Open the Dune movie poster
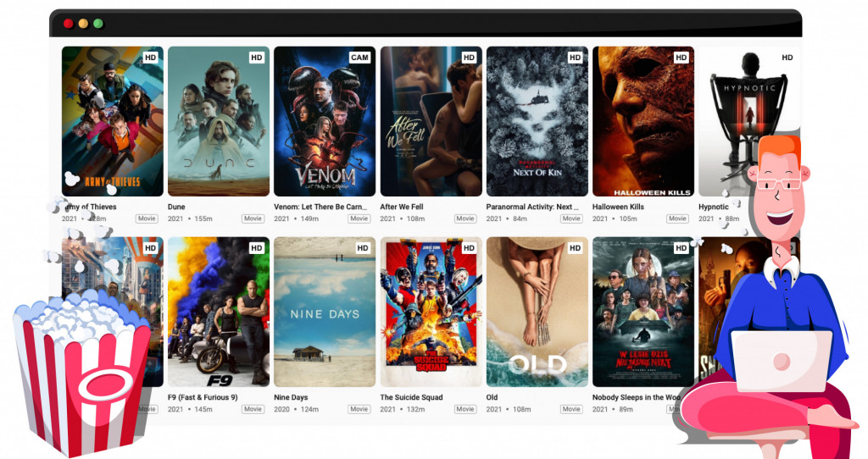868x459 pixels. (x=219, y=121)
